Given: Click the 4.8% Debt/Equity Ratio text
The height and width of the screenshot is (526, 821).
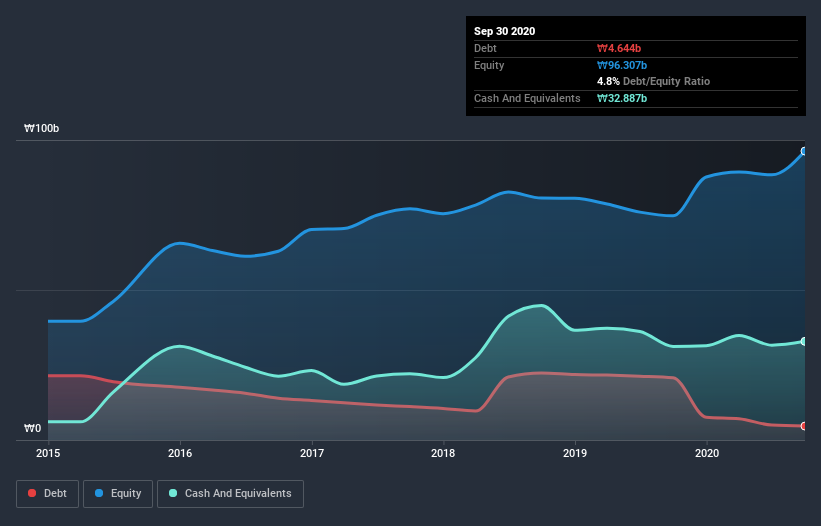Looking at the screenshot, I should pos(653,81).
